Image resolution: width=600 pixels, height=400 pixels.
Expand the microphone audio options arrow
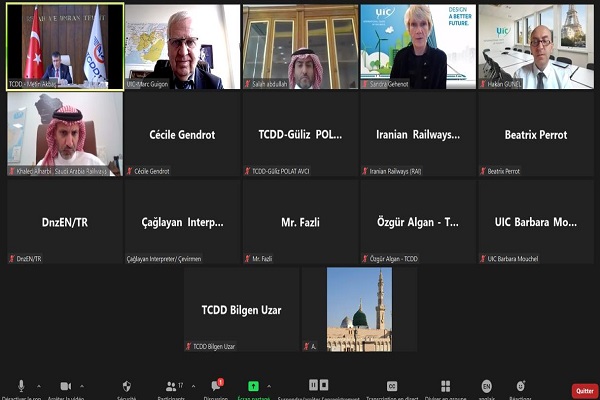38,386
